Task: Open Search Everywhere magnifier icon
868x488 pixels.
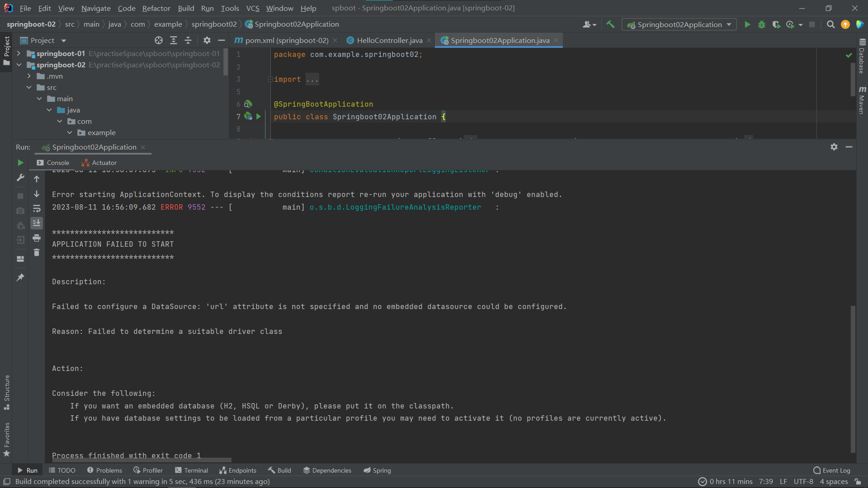Action: coord(830,24)
